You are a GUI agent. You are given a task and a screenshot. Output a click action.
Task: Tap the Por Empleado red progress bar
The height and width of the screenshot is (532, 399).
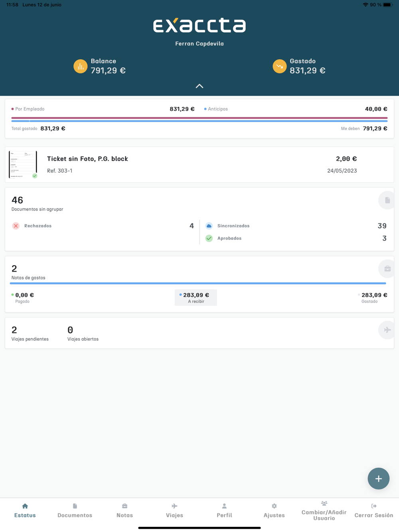[x=199, y=118]
